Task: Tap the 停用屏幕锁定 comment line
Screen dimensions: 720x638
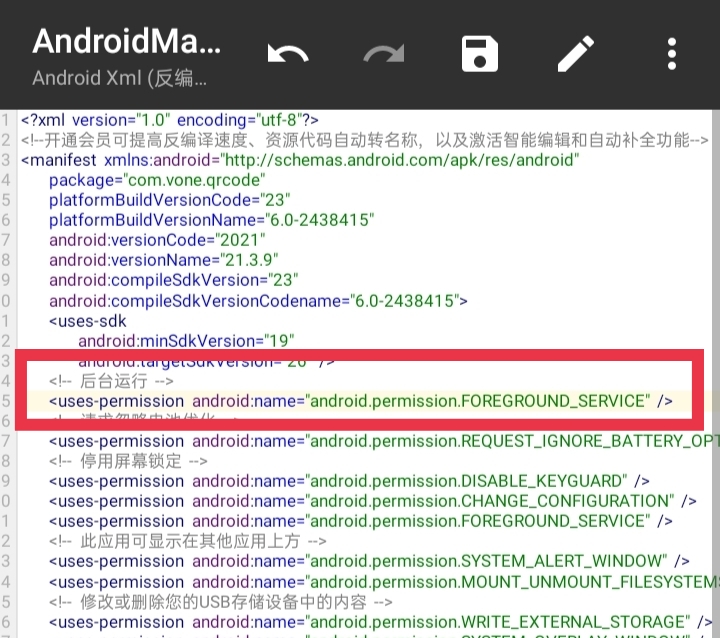Action: coord(128,461)
